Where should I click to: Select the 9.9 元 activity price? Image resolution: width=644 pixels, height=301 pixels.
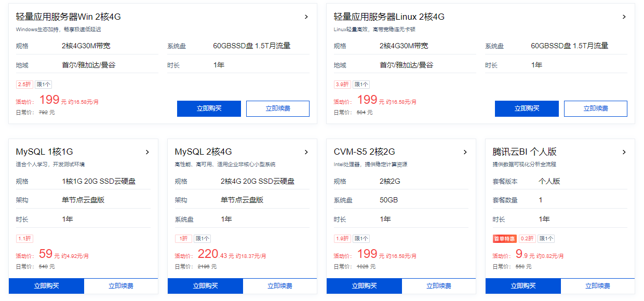pyautogui.click(x=525, y=254)
